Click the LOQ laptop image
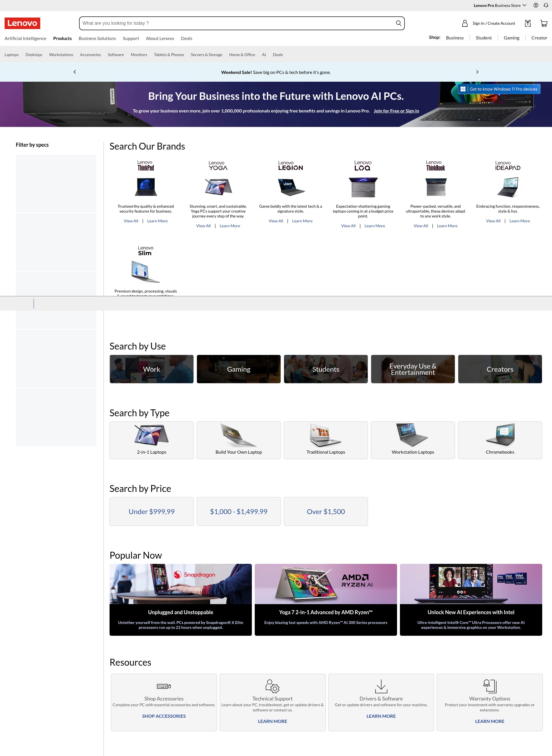Image resolution: width=552 pixels, height=756 pixels. click(x=363, y=187)
